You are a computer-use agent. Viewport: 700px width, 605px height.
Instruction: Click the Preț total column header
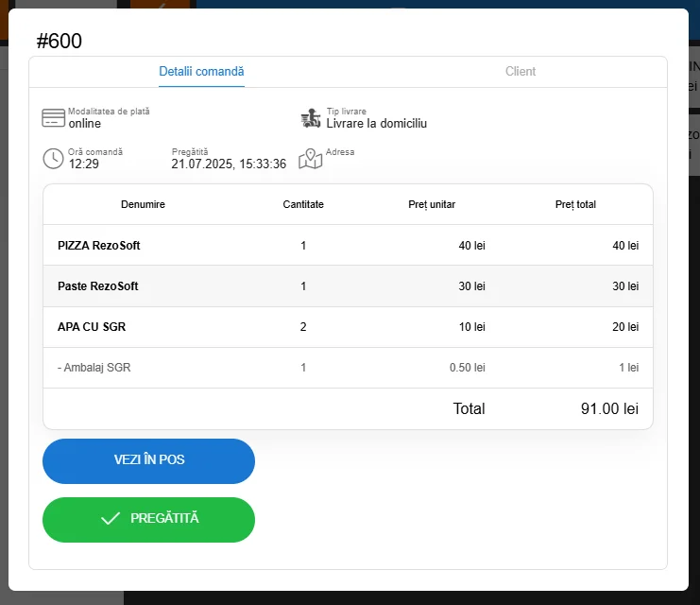(x=575, y=204)
